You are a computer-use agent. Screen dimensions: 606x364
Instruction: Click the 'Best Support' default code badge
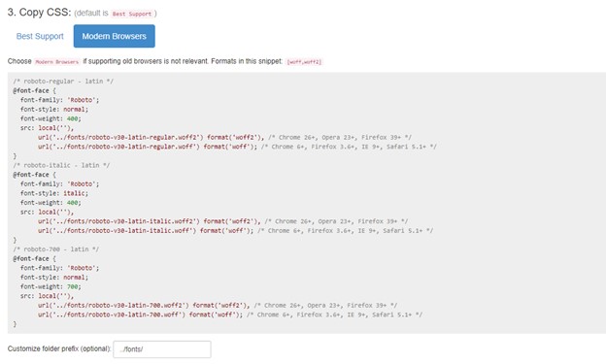tap(132, 14)
